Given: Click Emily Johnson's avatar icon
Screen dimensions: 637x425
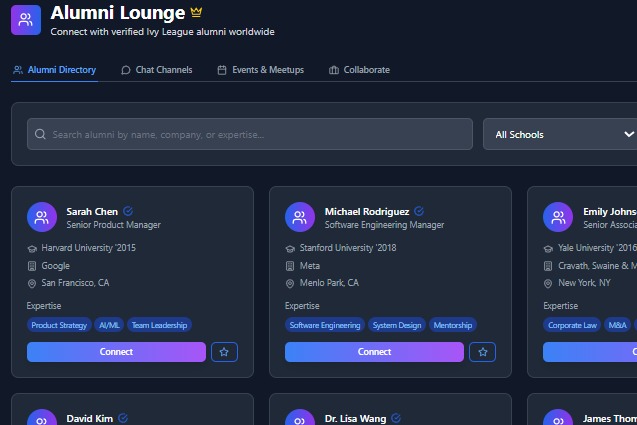Looking at the screenshot, I should tap(558, 217).
